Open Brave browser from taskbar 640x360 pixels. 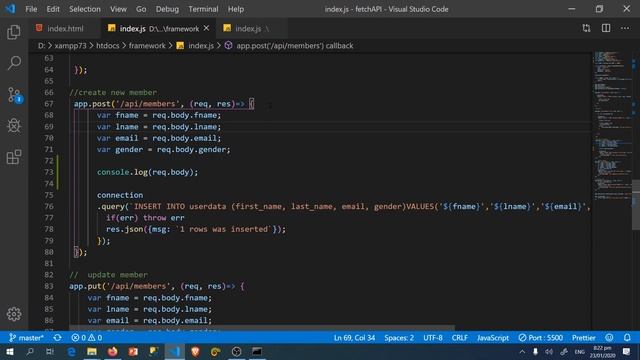pos(195,351)
